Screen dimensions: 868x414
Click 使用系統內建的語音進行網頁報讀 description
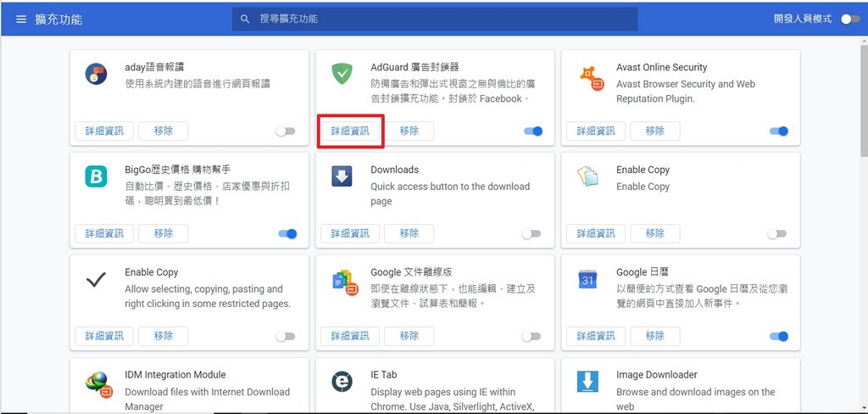point(197,84)
